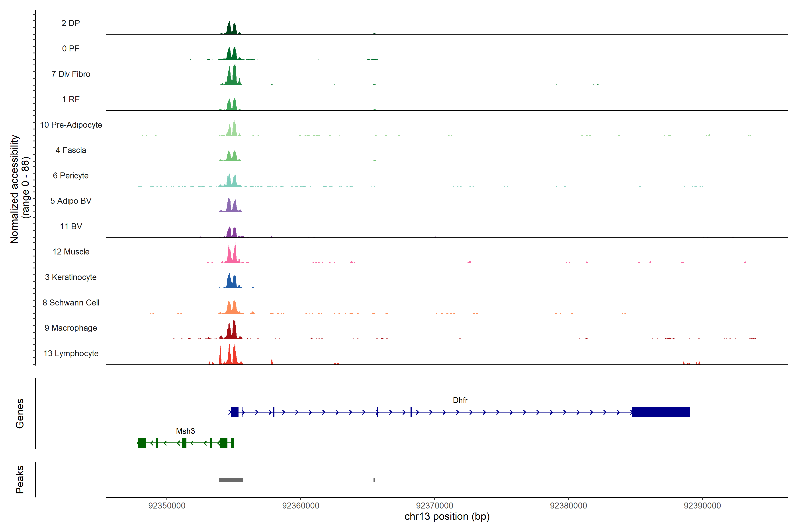
Task: Click the 2 DP track label
Action: pos(70,23)
